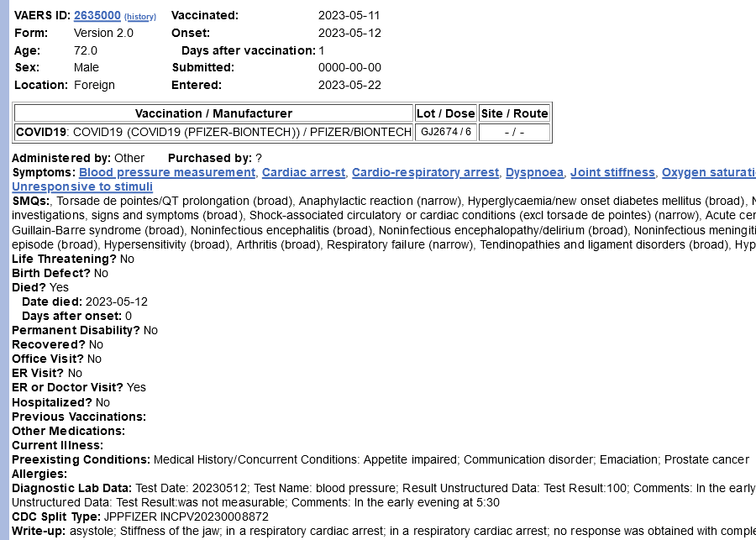The width and height of the screenshot is (756, 540).
Task: Click the Recovered? No line
Action: [58, 344]
